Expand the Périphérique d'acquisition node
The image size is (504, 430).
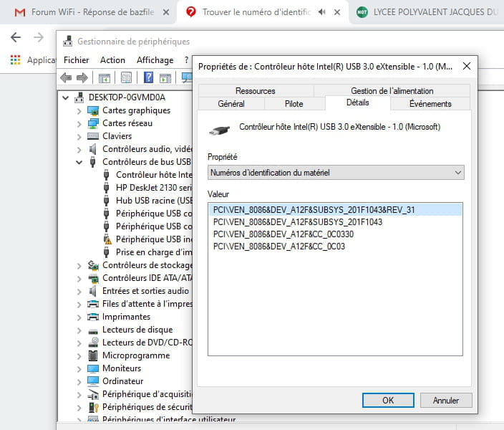point(79,395)
